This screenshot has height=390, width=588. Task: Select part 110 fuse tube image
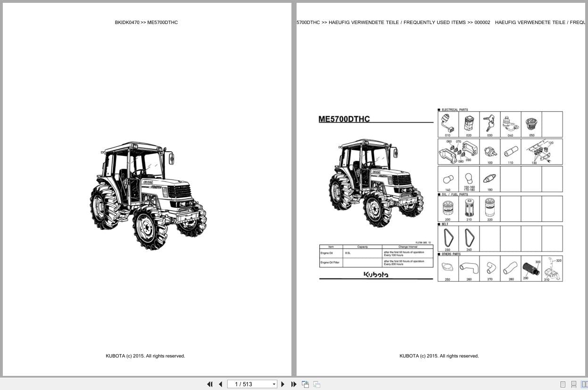510,152
